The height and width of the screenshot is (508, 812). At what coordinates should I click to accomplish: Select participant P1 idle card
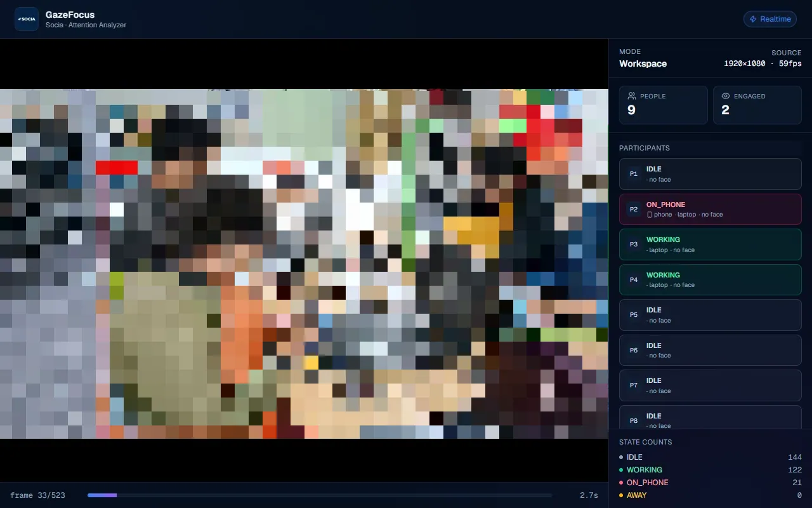710,174
